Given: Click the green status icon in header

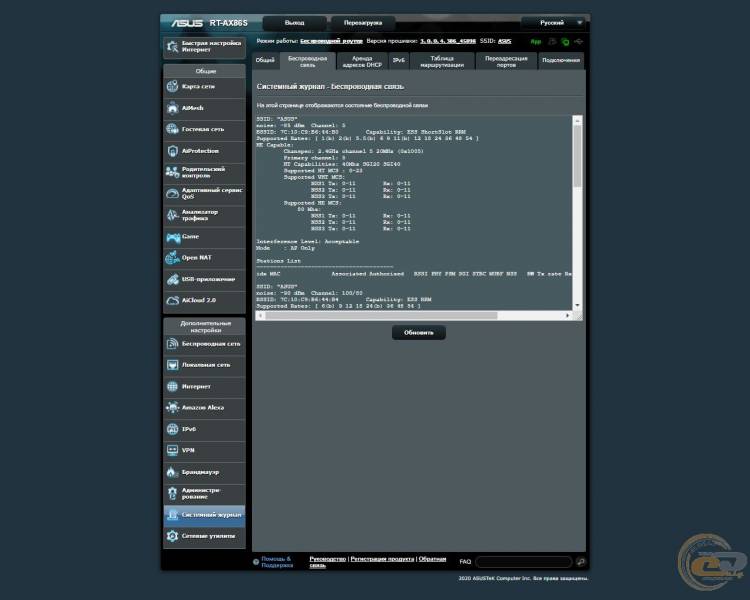Looking at the screenshot, I should point(565,42).
